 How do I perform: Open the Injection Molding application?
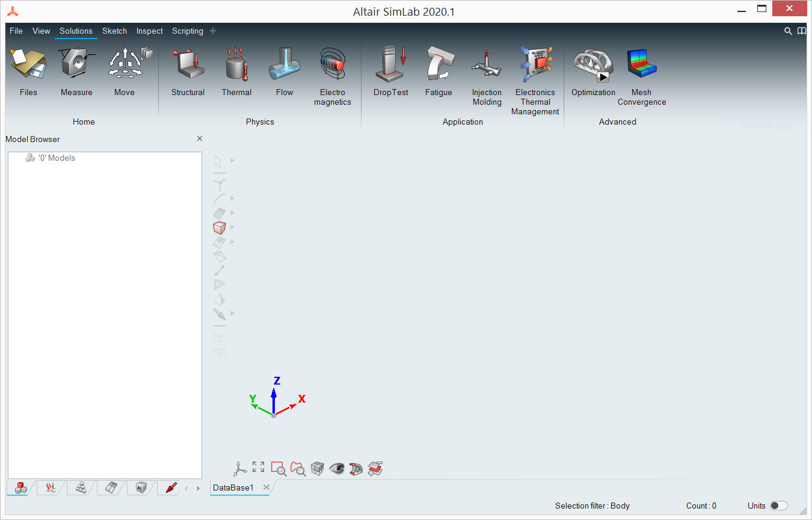[x=487, y=77]
